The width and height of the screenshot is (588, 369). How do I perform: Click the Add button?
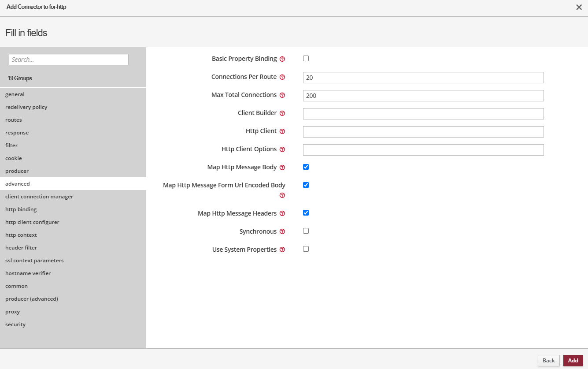(x=573, y=361)
